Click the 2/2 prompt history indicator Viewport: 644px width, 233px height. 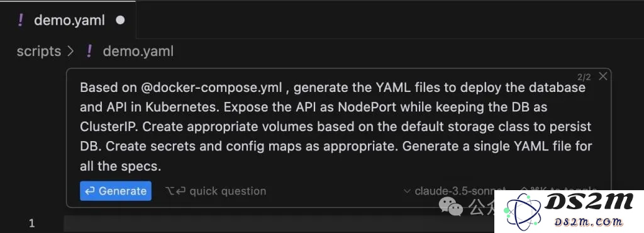pos(584,77)
